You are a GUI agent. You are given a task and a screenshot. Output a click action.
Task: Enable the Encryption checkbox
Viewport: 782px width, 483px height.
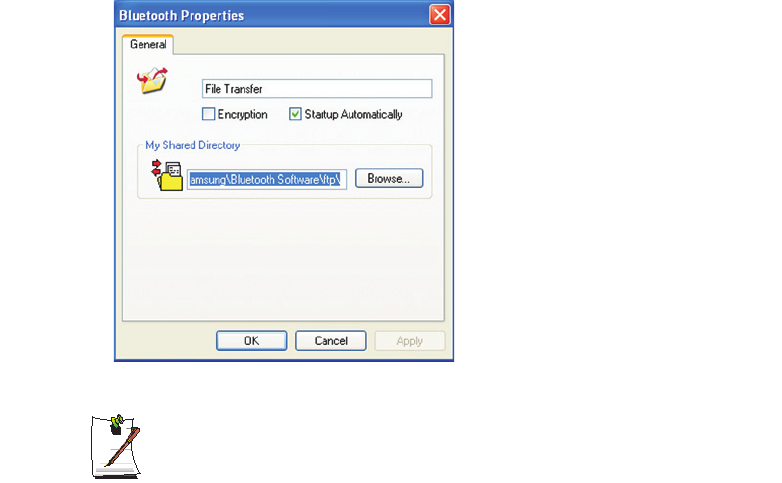(208, 114)
